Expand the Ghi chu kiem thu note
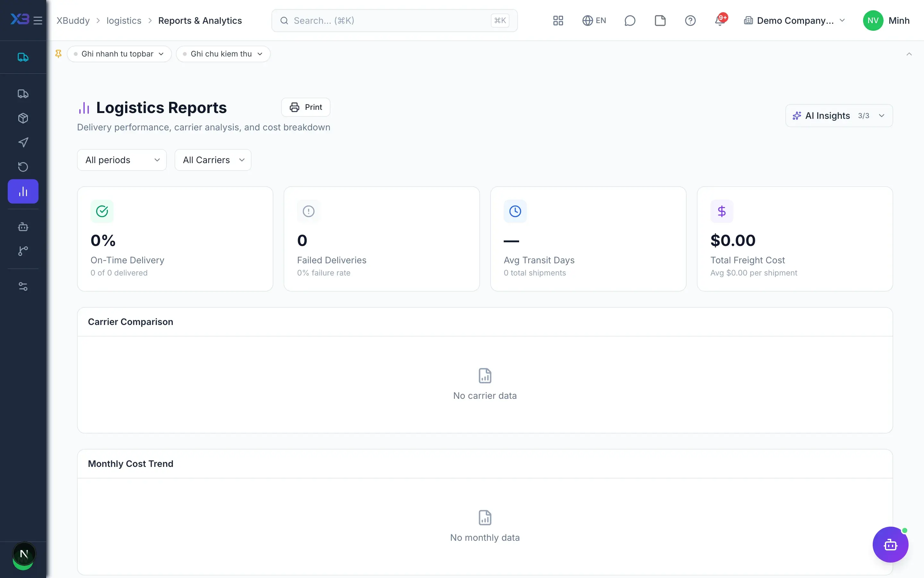This screenshot has height=578, width=924. click(x=223, y=54)
